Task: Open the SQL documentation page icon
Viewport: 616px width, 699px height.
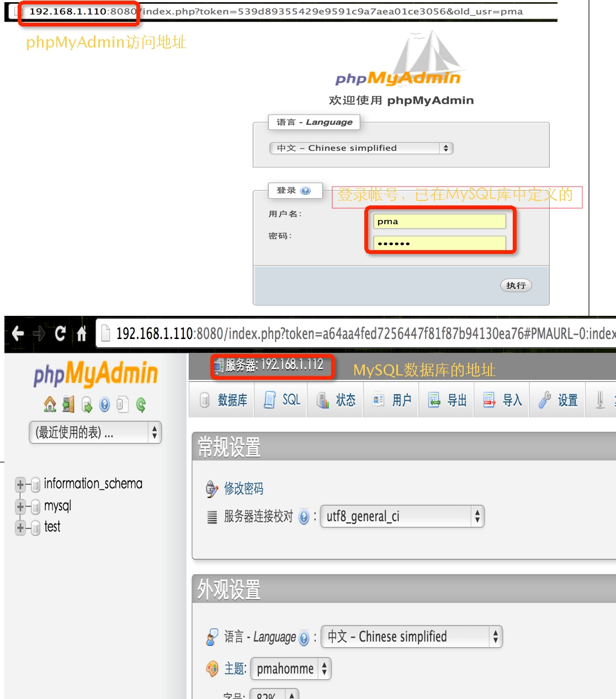Action: point(123,405)
